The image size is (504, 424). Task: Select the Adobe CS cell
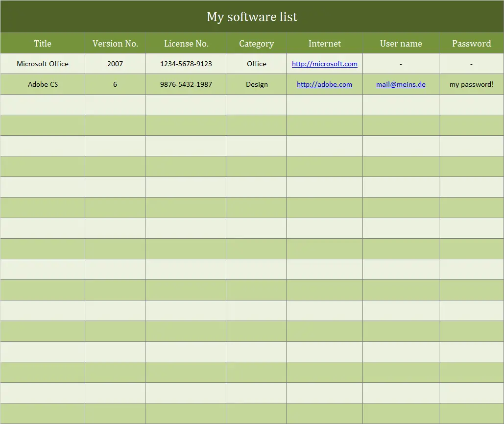(43, 84)
